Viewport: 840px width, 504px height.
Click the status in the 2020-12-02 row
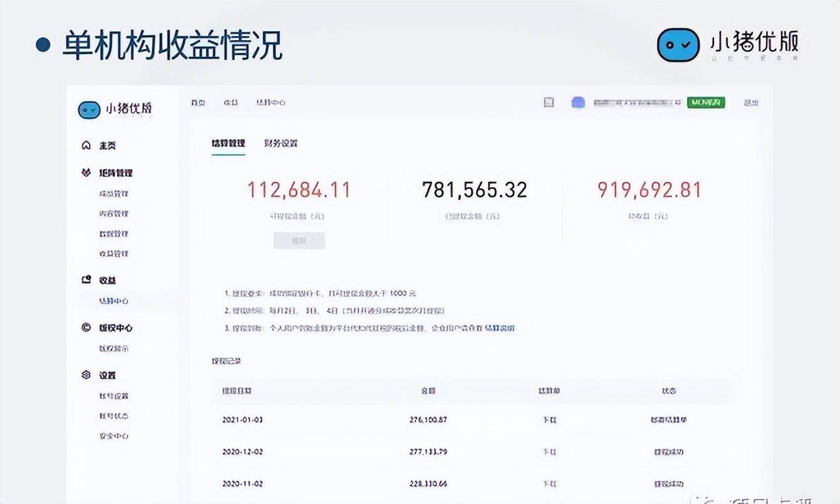pyautogui.click(x=668, y=452)
